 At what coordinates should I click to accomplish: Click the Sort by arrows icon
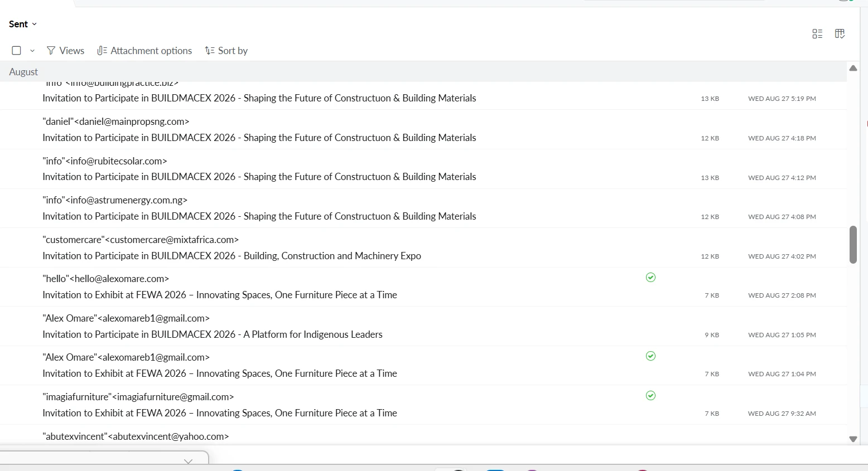click(x=210, y=51)
